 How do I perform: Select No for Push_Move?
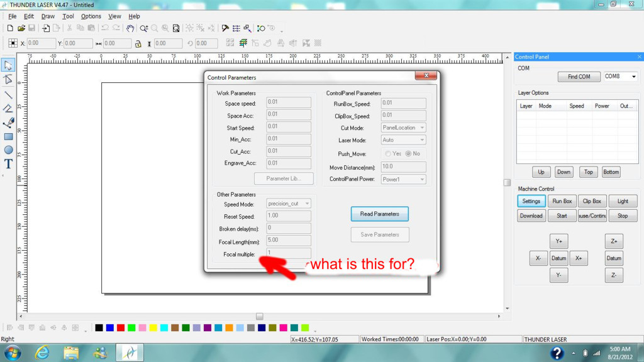click(408, 153)
